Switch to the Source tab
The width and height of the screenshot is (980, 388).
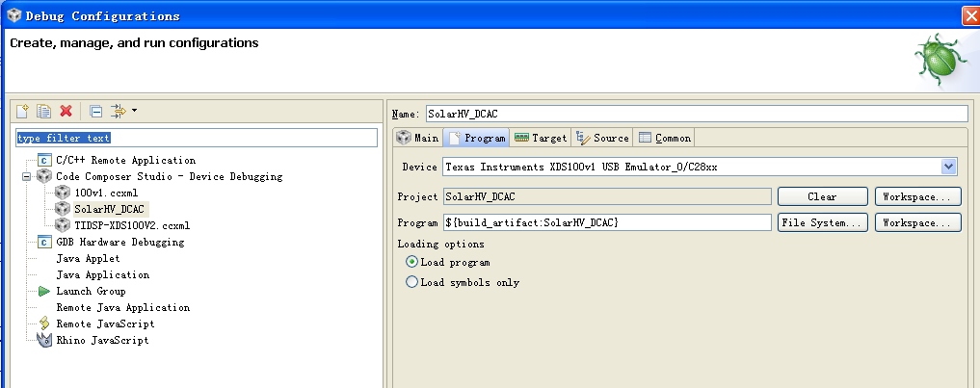pyautogui.click(x=602, y=138)
